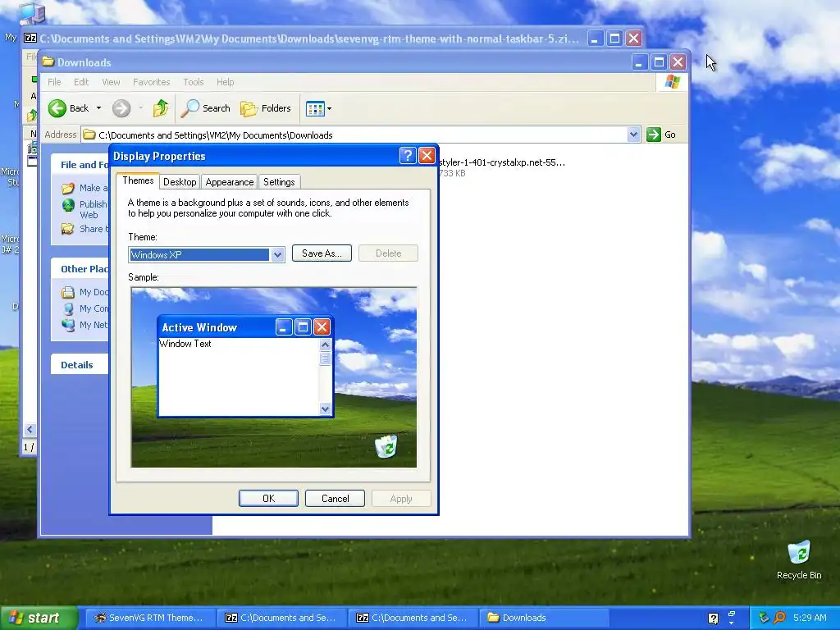Switch to the second 7-Zip taskbar window
This screenshot has width=840, height=630.
click(413, 618)
